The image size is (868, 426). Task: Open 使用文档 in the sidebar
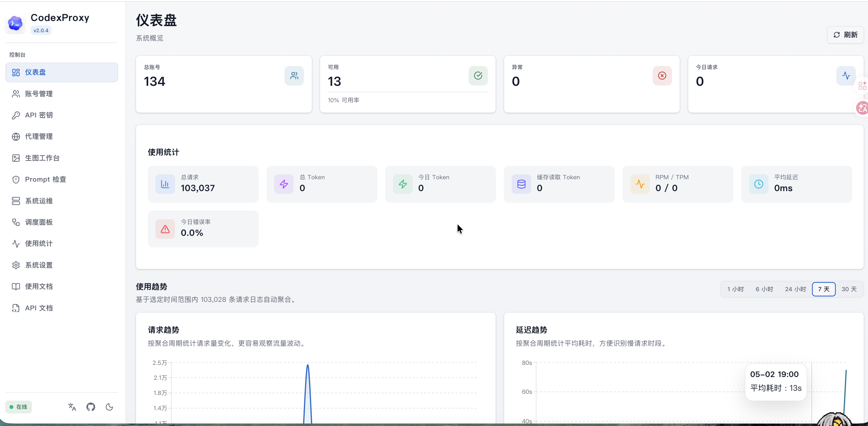tap(62, 286)
